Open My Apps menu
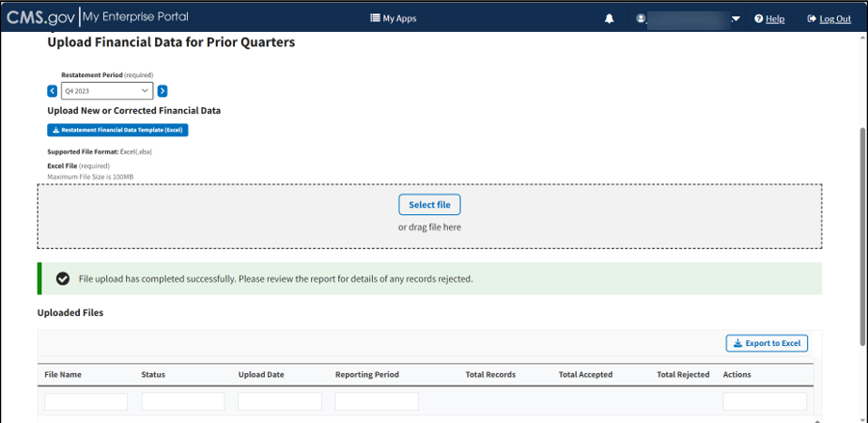The height and width of the screenshot is (423, 868). click(393, 19)
